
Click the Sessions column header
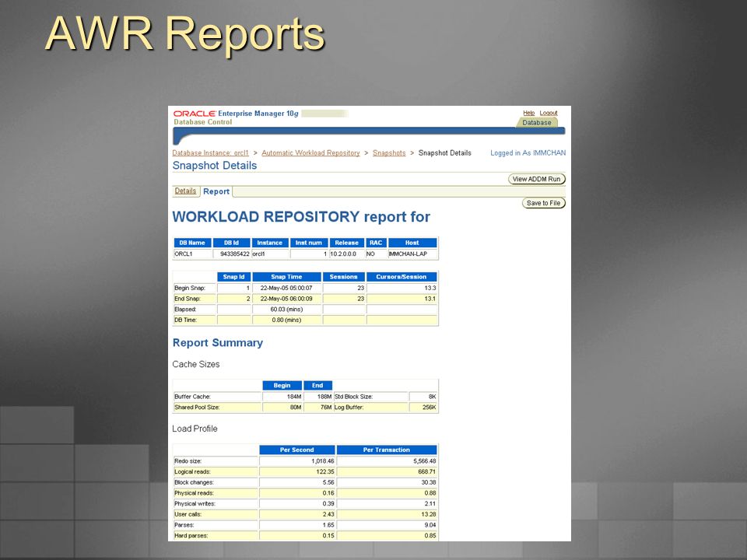pyautogui.click(x=344, y=277)
